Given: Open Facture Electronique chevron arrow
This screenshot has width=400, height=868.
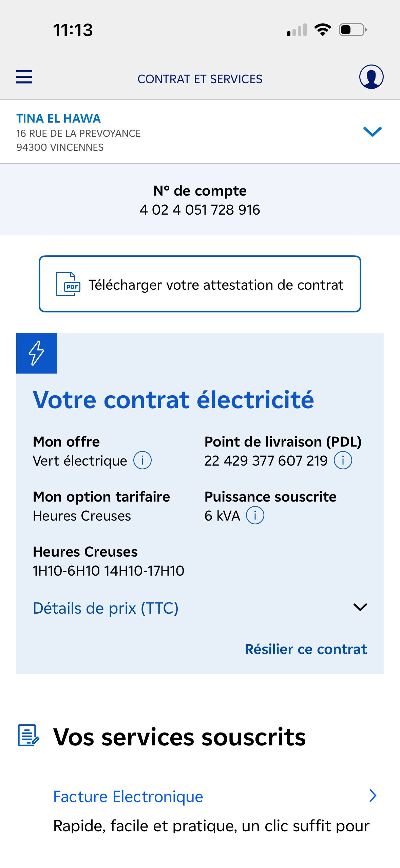Looking at the screenshot, I should (x=373, y=796).
